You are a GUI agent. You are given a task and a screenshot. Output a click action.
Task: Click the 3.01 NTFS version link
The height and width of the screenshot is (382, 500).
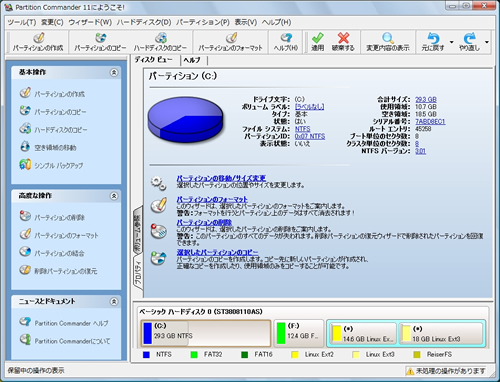tap(420, 151)
